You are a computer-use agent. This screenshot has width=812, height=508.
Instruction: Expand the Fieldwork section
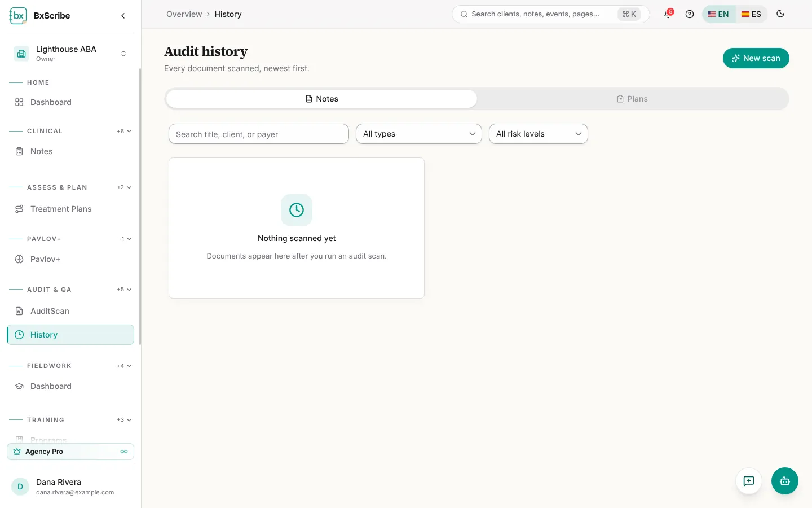(x=125, y=366)
